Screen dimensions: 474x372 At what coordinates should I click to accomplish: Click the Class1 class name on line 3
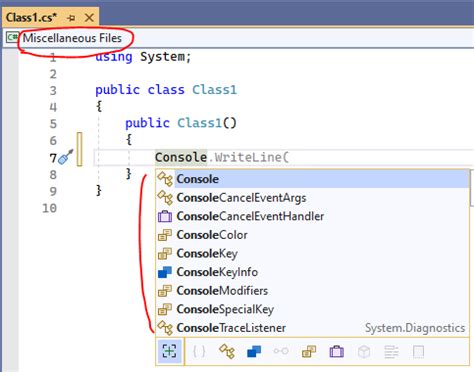coord(214,90)
